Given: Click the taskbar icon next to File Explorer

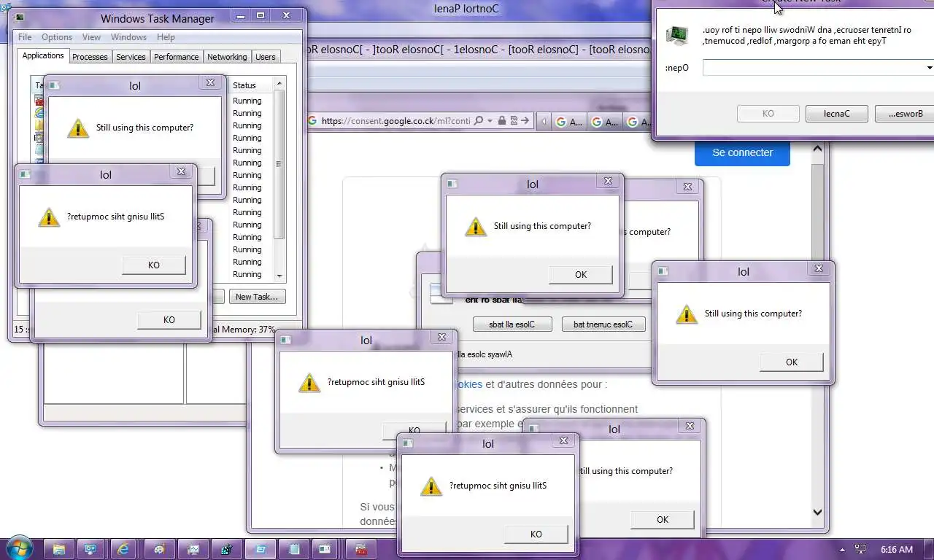Looking at the screenshot, I should pyautogui.click(x=91, y=549).
